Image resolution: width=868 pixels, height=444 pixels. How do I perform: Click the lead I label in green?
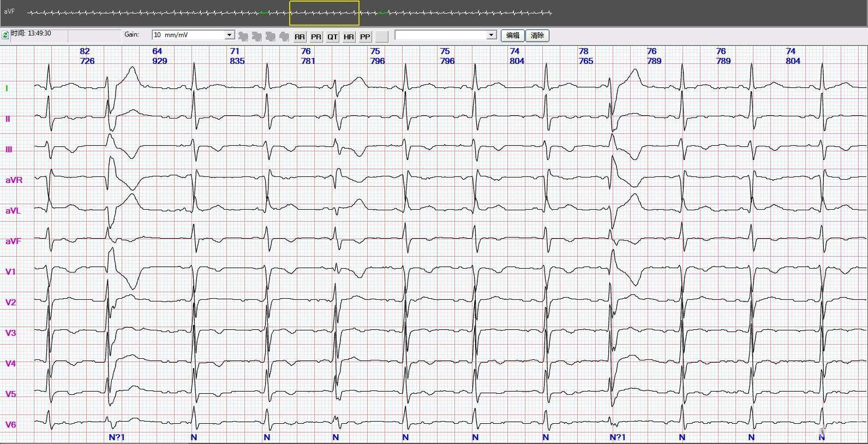(7, 88)
